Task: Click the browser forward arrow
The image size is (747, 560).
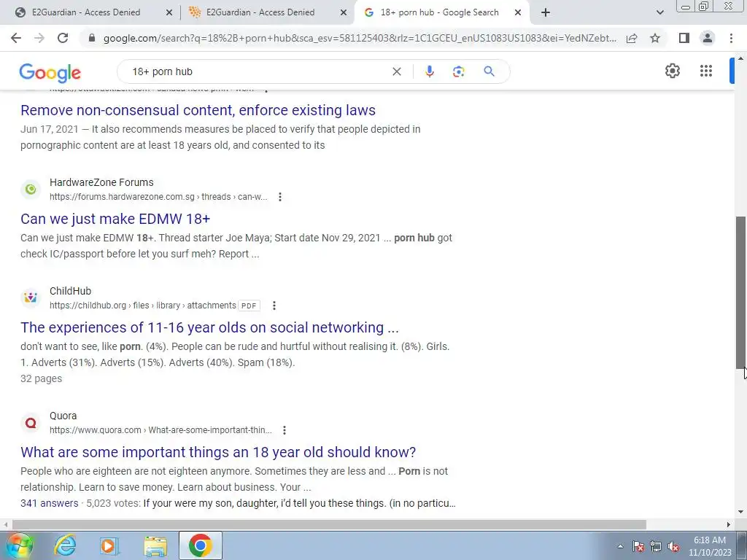Action: click(39, 38)
